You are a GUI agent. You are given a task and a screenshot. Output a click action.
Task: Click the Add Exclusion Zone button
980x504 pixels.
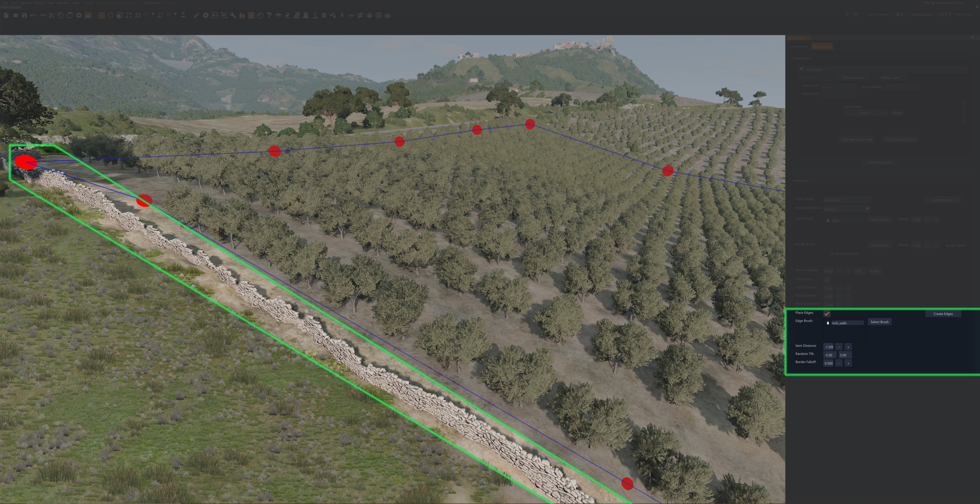pos(901,139)
